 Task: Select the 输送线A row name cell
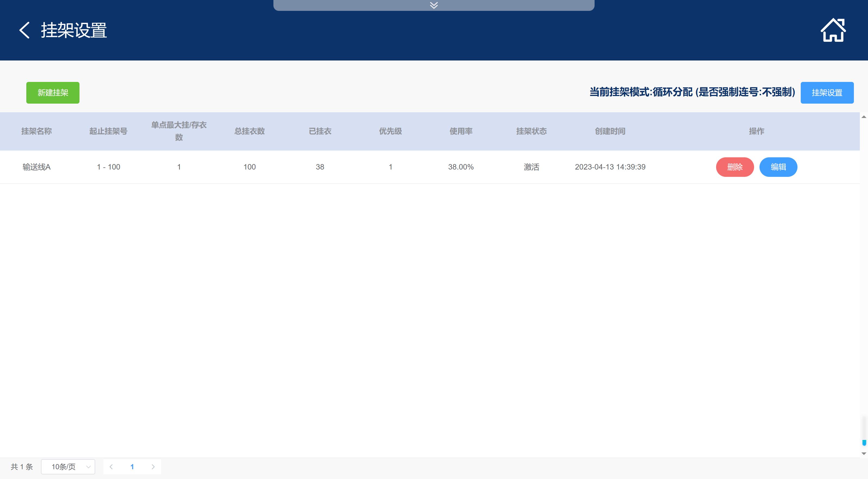tap(36, 167)
